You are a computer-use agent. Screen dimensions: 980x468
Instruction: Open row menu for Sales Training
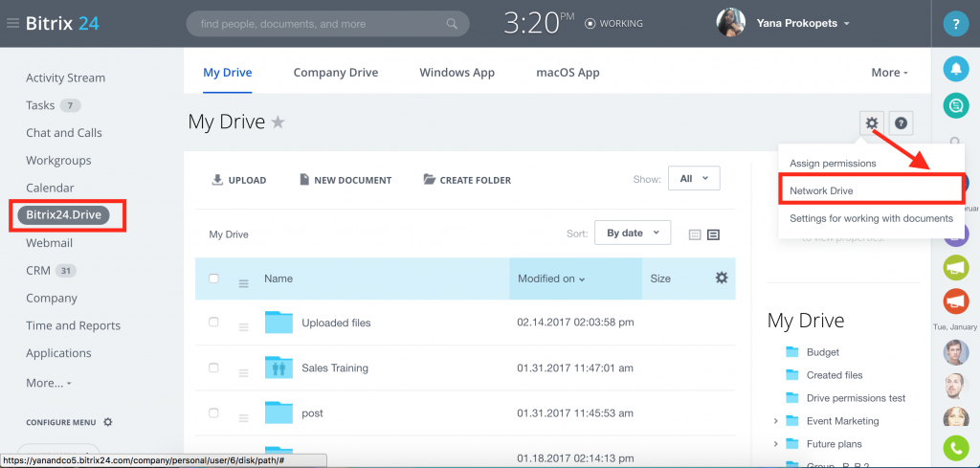point(244,373)
